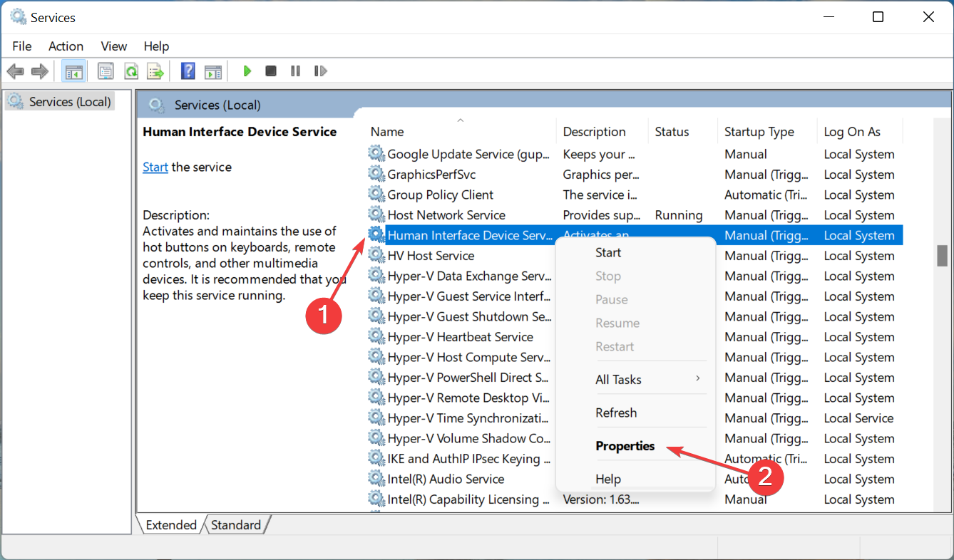Toggle Show/Hide Console Tree toolbar icon

(73, 71)
